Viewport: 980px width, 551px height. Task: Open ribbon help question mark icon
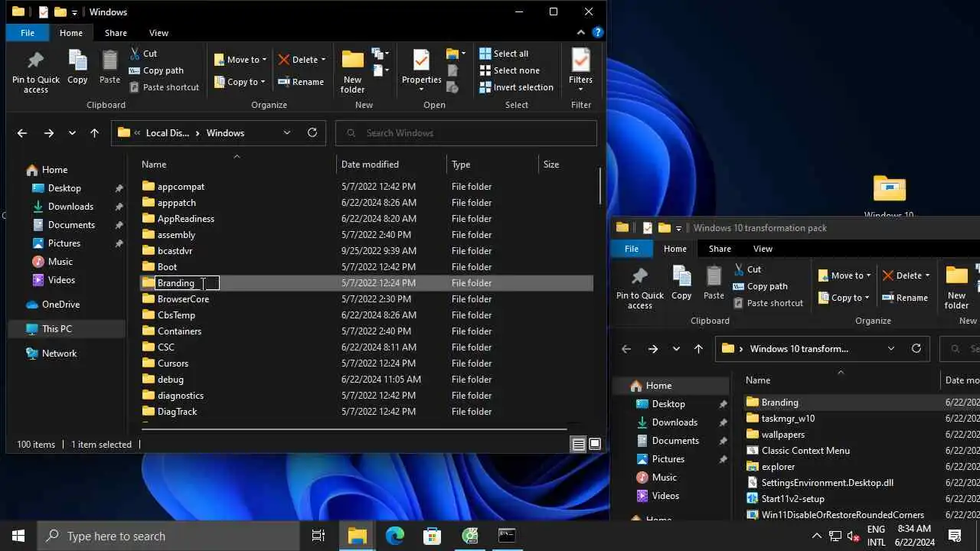tap(598, 32)
